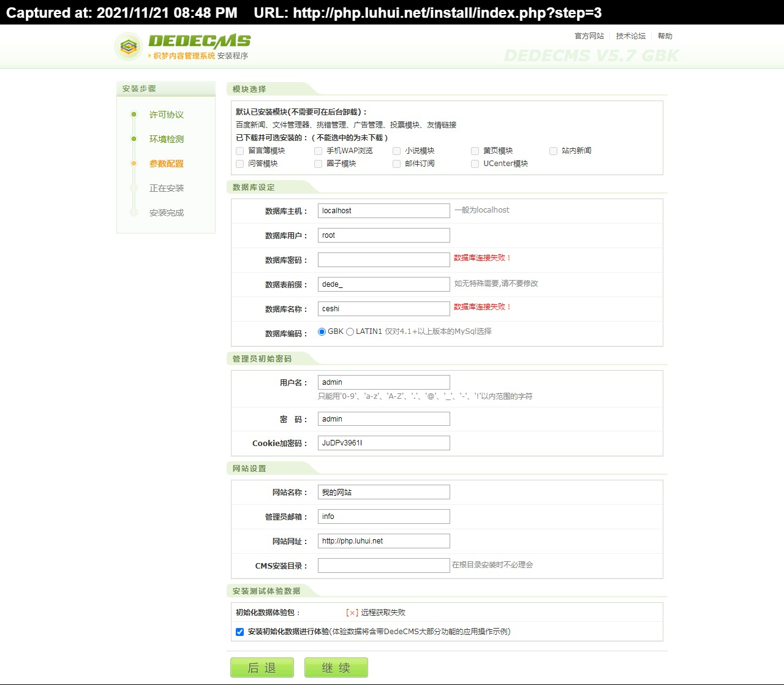Check the UCenter模块 checkbox
Screen dimensions: 784x685
475,164
